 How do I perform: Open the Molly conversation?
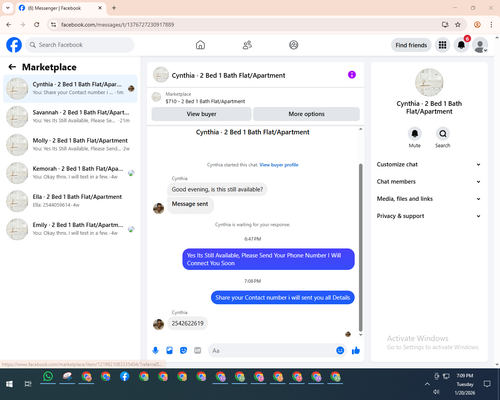tap(70, 145)
